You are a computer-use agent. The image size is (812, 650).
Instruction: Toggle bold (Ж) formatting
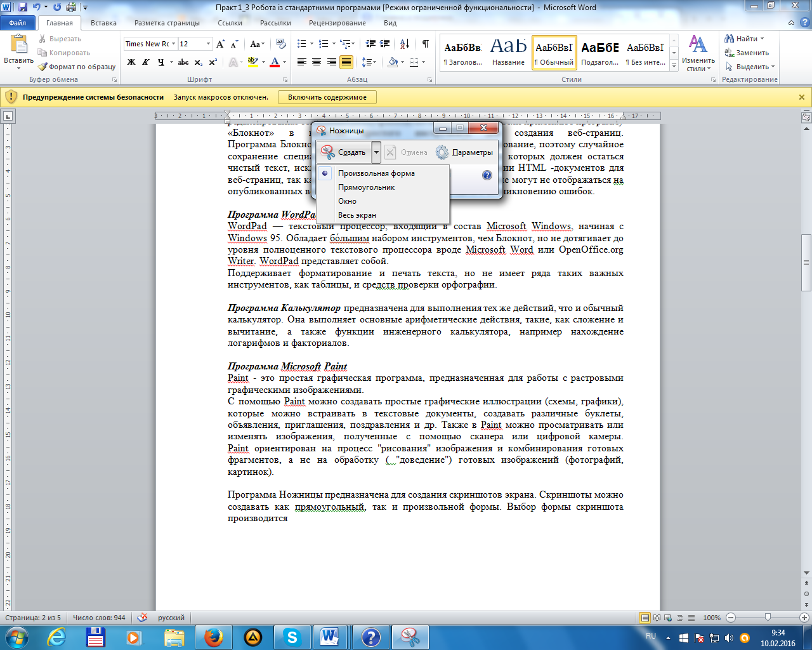click(x=131, y=62)
